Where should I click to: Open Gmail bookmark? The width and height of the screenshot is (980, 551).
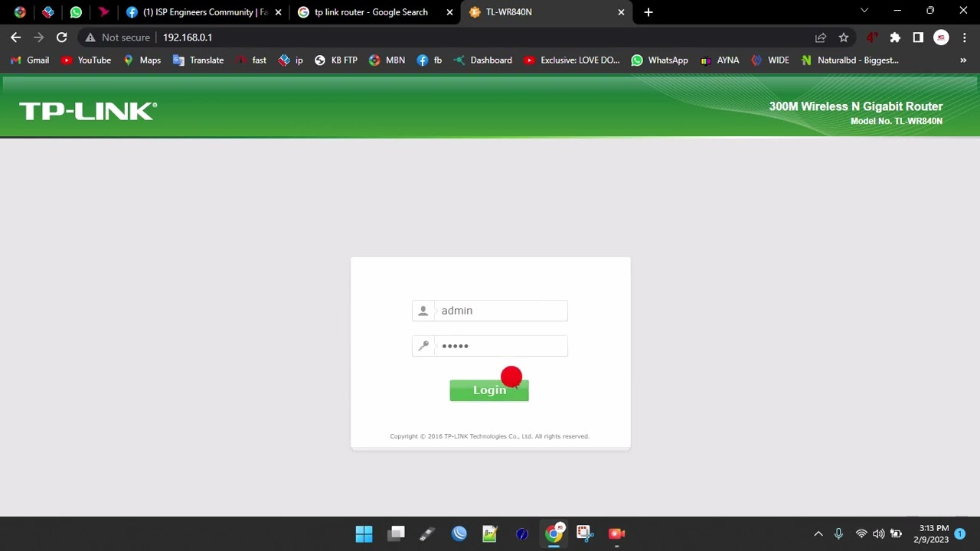tap(30, 60)
